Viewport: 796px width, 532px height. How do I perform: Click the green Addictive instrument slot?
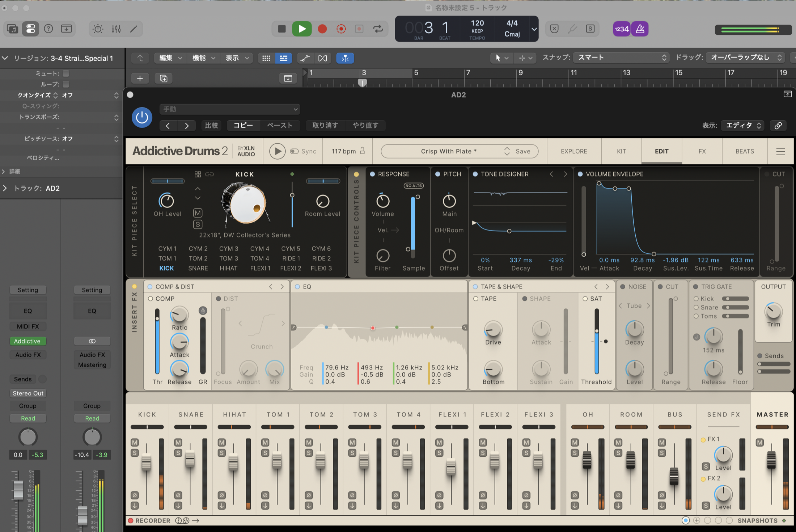(27, 341)
